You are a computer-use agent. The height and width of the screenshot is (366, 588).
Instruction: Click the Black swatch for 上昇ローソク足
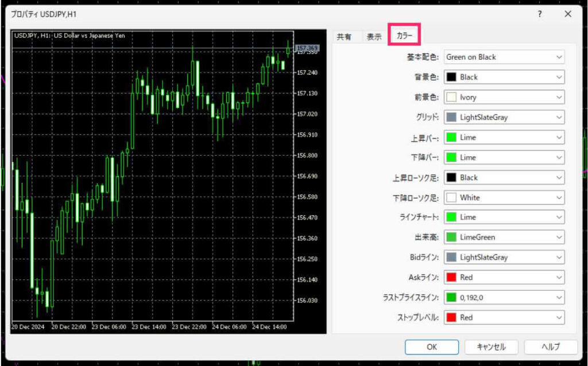coord(451,178)
